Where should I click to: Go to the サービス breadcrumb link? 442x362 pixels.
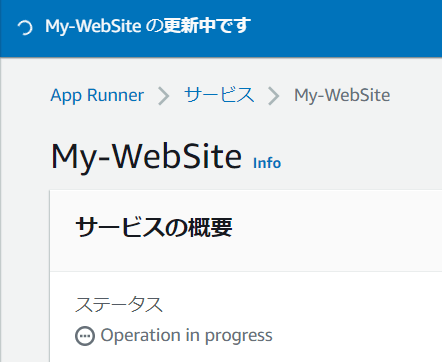tap(219, 95)
